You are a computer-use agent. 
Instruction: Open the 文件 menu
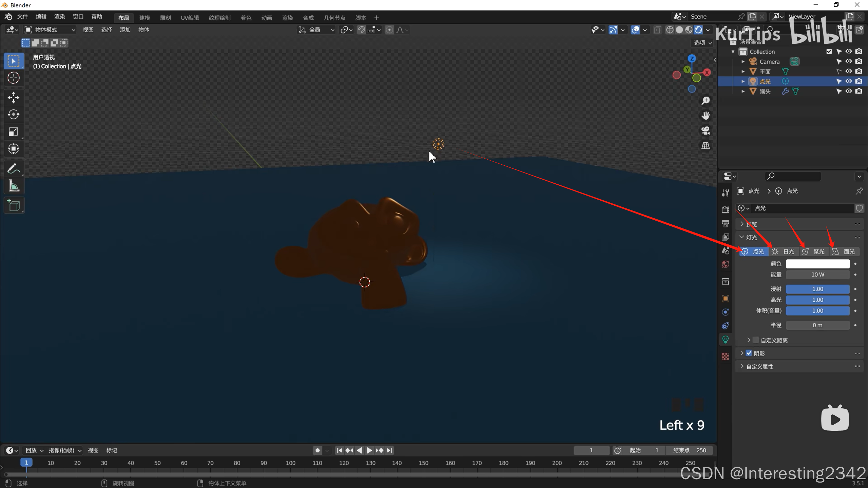tap(22, 17)
